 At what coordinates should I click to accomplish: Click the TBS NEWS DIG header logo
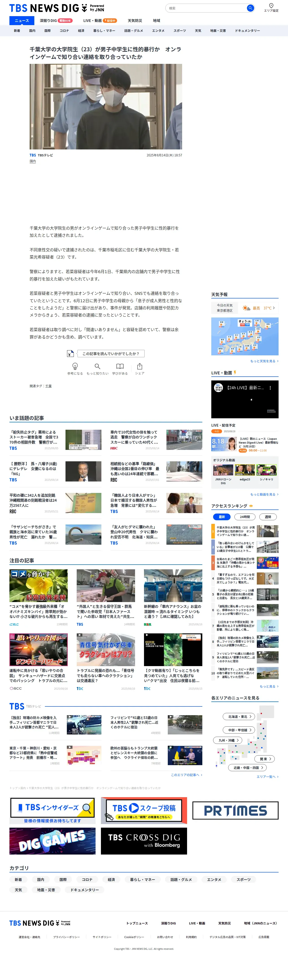pyautogui.click(x=57, y=8)
